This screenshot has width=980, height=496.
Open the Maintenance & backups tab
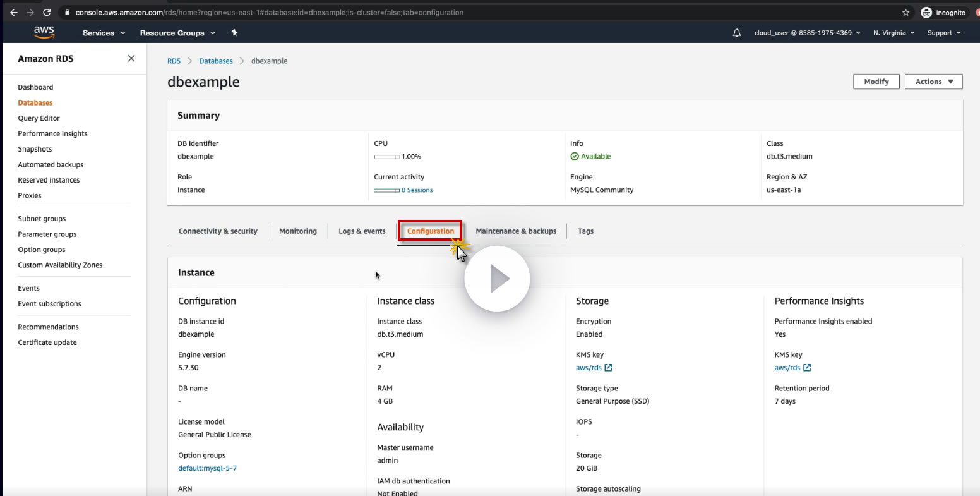pos(515,231)
